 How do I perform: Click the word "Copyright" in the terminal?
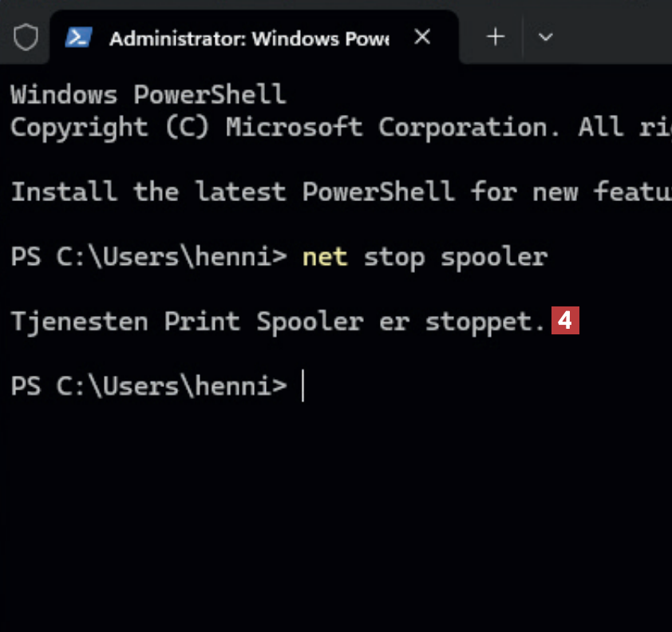point(80,128)
